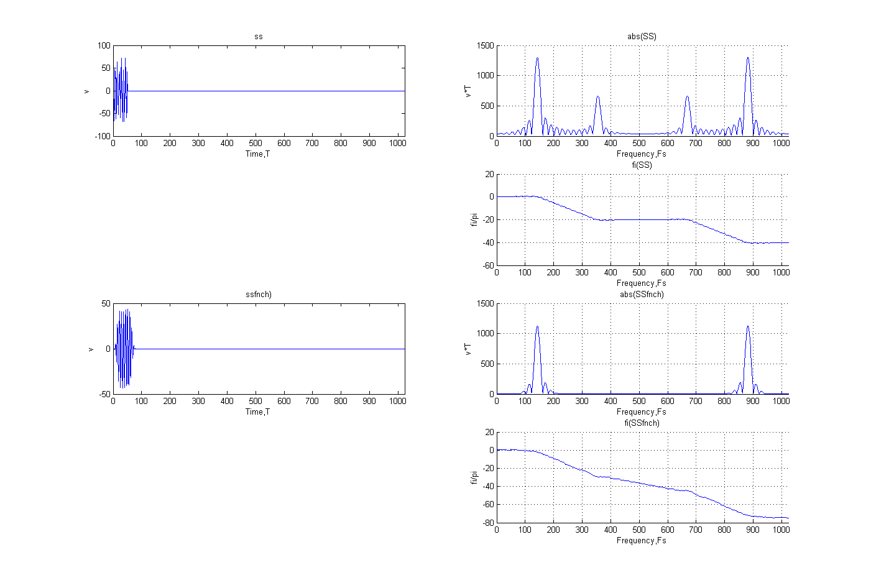Select the 'Time,T' label under ss plot
The image size is (871, 588).
(x=257, y=154)
